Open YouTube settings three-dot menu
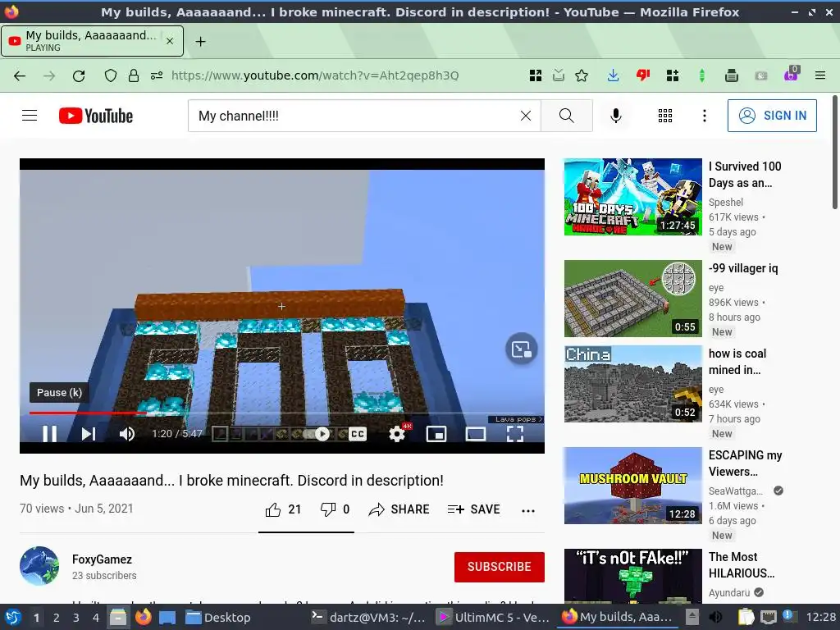Viewport: 840px width, 630px height. pos(705,116)
